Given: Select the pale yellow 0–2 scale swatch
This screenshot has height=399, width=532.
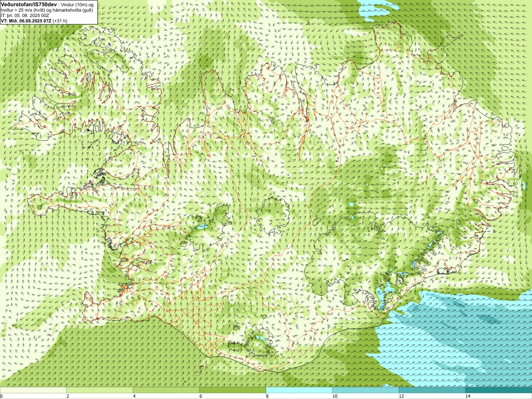Looking at the screenshot, I should 33,390.
